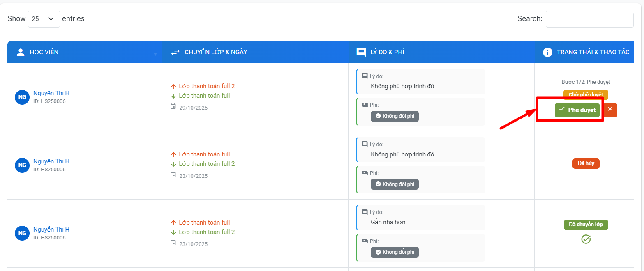Image resolution: width=644 pixels, height=271 pixels.
Task: Click the calendar icon beside 29/10/2025
Action: tap(173, 107)
